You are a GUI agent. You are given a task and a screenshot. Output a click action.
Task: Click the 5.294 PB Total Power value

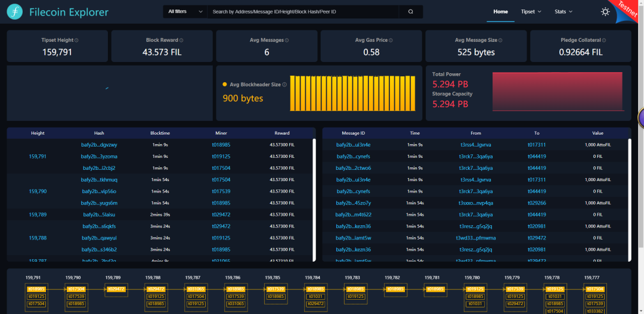coord(450,84)
